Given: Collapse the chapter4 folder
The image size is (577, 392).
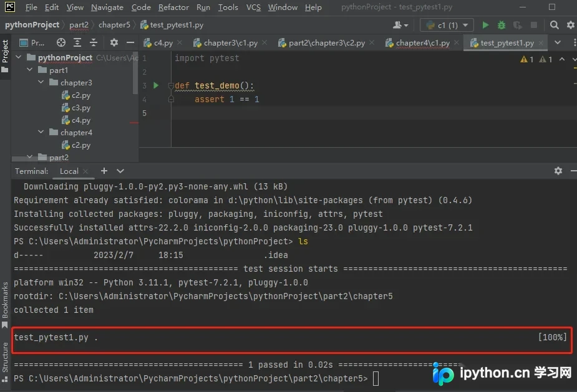Looking at the screenshot, I should point(41,132).
